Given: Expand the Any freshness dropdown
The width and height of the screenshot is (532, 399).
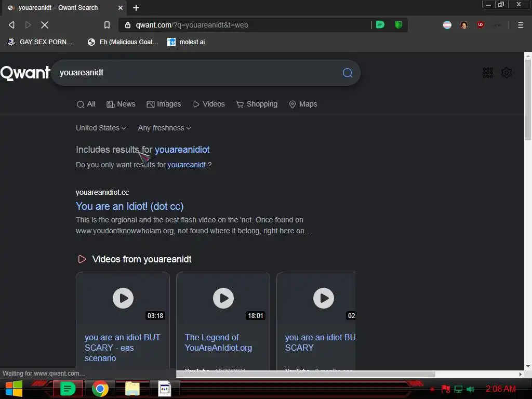Looking at the screenshot, I should coord(164,128).
